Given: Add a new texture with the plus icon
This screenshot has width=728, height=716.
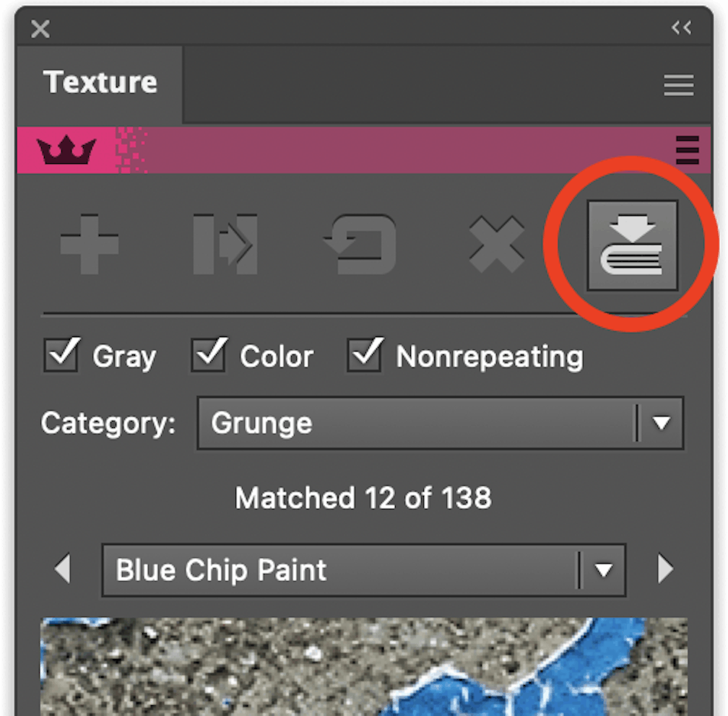Looking at the screenshot, I should click(x=89, y=243).
